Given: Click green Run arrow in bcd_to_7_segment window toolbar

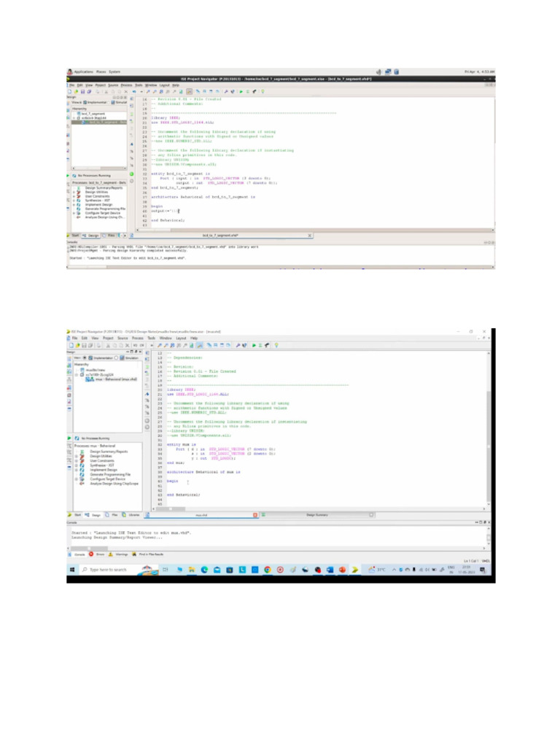Looking at the screenshot, I should click(x=241, y=91).
